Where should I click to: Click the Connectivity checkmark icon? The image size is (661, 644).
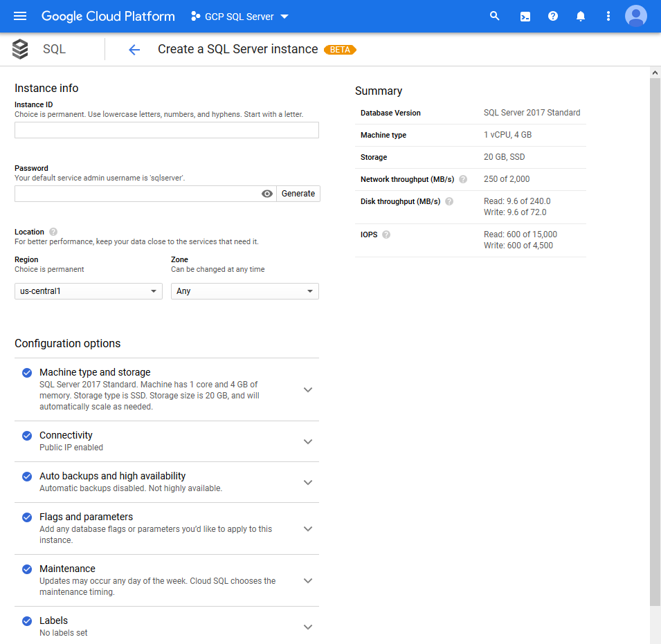click(x=27, y=436)
